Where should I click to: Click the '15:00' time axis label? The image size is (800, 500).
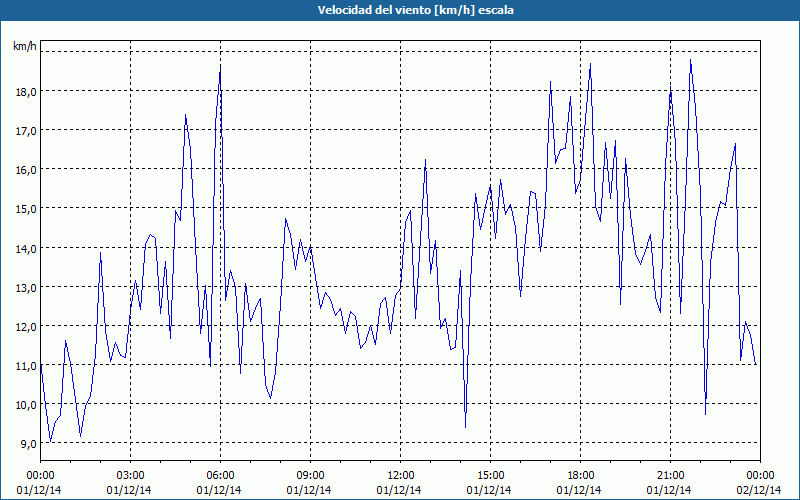tap(490, 476)
